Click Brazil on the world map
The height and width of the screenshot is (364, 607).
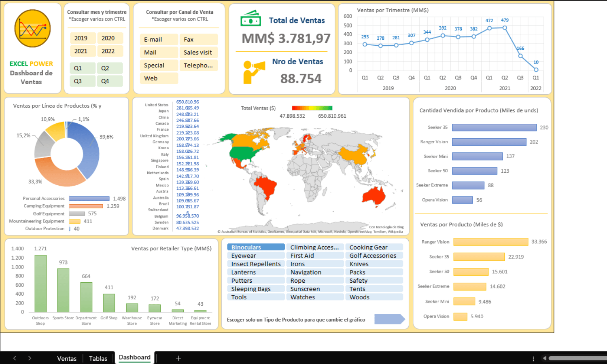pyautogui.click(x=266, y=187)
